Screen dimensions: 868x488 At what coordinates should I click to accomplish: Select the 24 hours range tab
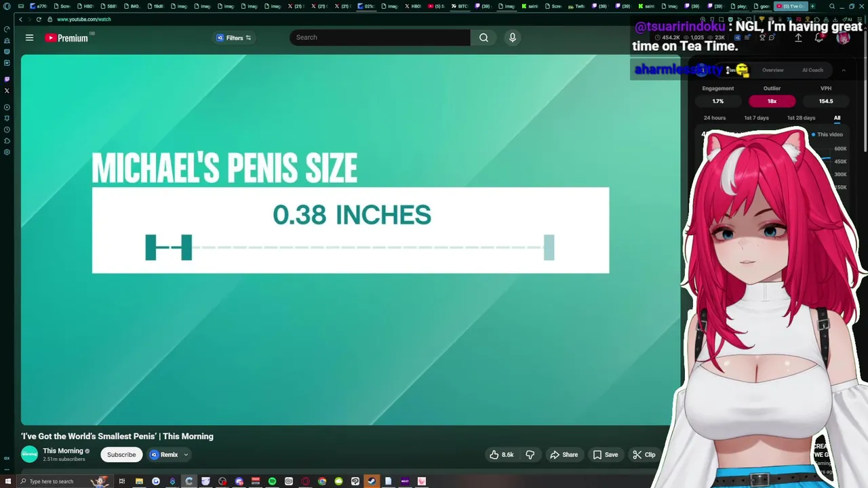pos(715,118)
